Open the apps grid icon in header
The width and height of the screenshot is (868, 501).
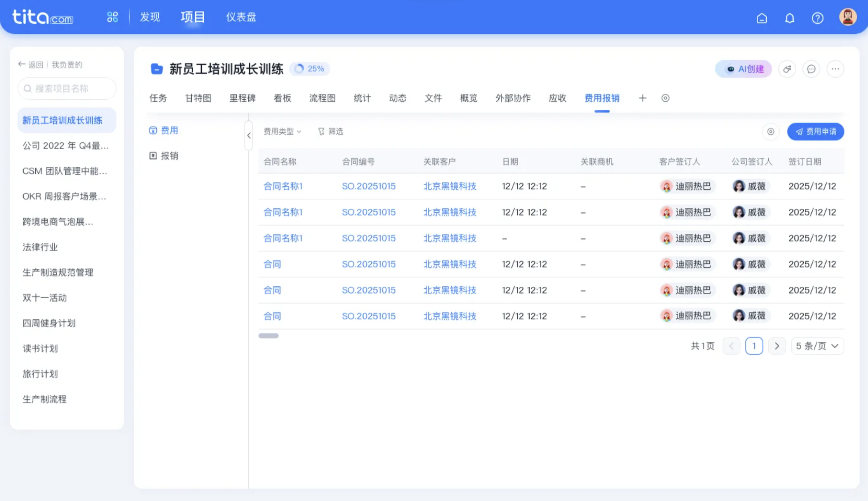113,17
